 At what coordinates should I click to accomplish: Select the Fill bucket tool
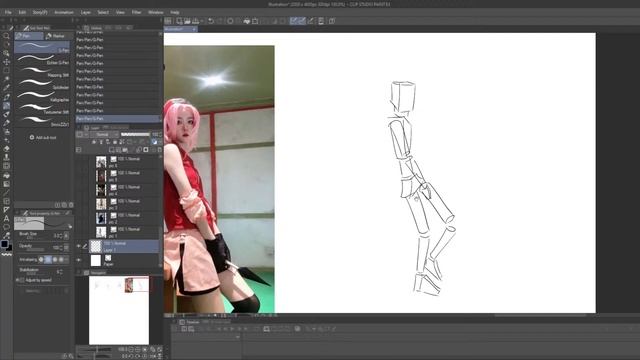[x=6, y=175]
